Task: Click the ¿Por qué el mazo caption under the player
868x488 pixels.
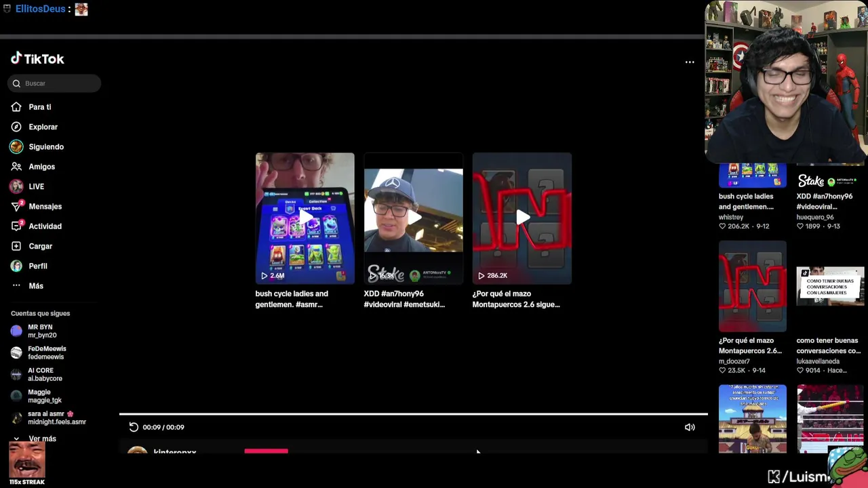Action: (x=516, y=299)
